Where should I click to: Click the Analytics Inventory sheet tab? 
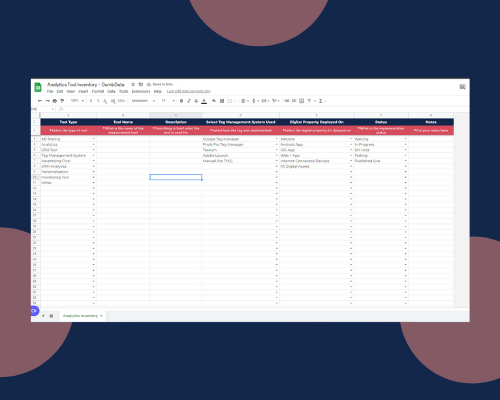82,316
